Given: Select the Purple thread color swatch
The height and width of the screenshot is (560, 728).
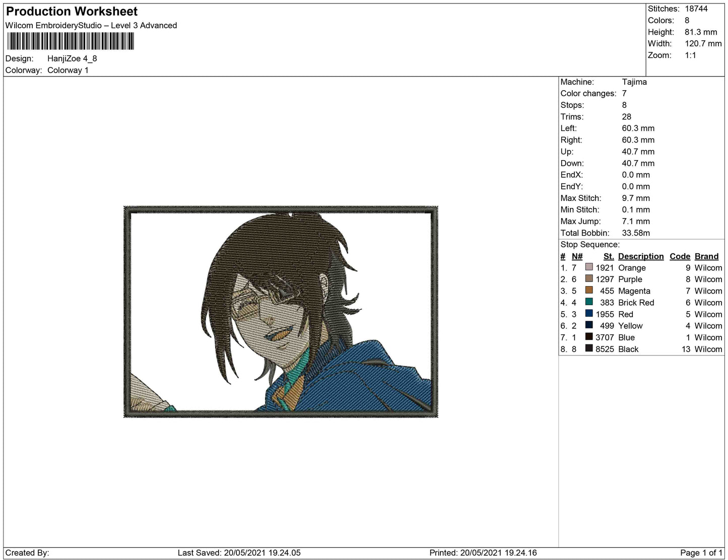Looking at the screenshot, I should (588, 278).
